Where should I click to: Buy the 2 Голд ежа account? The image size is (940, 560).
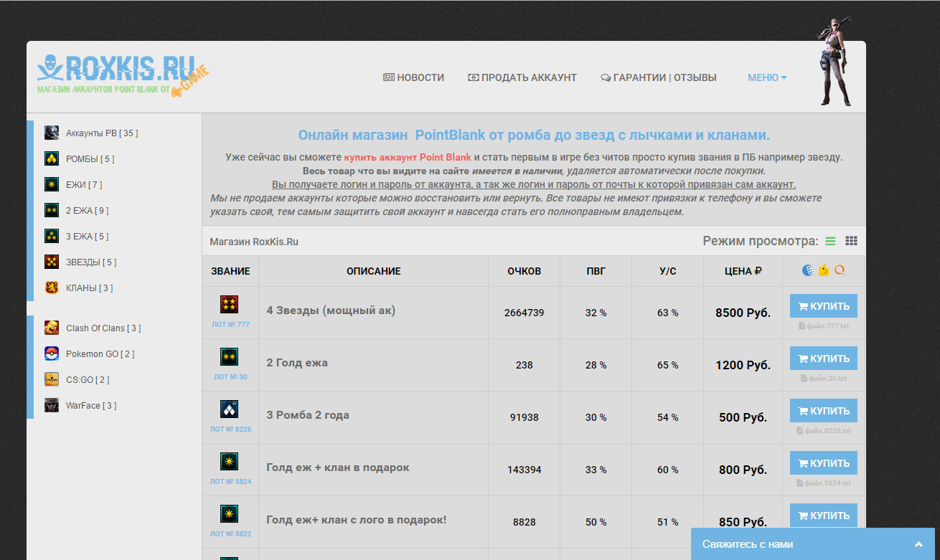coord(824,358)
